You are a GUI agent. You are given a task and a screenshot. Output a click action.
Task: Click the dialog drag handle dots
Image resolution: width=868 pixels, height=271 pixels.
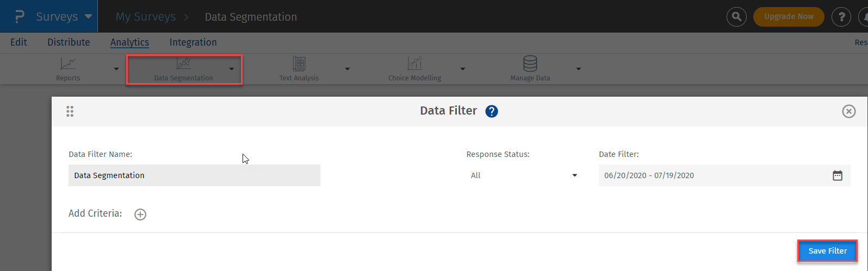[70, 111]
